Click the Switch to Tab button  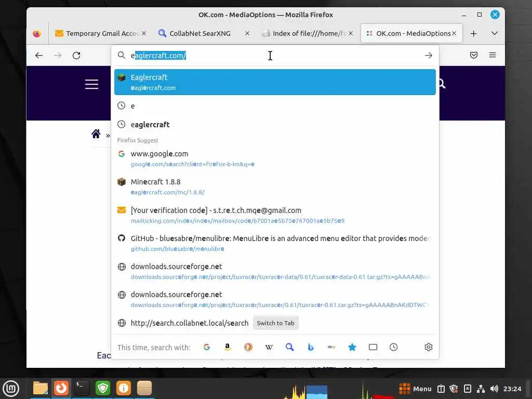(x=275, y=323)
